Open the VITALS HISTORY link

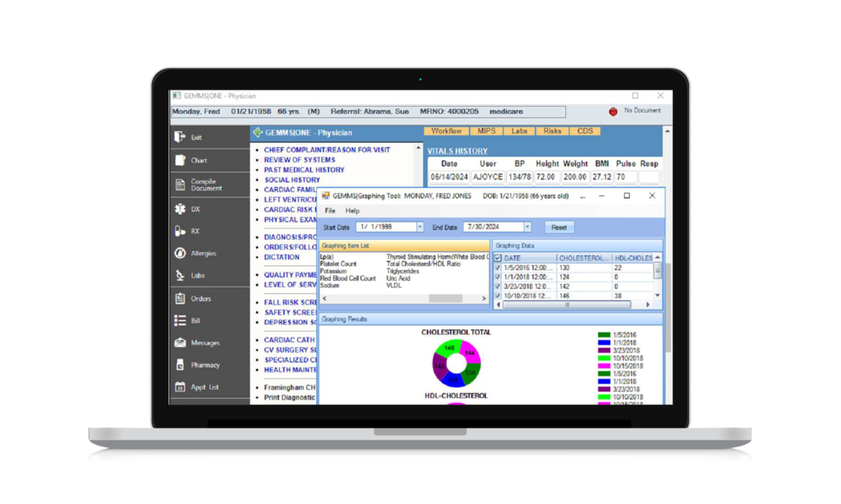click(x=457, y=151)
